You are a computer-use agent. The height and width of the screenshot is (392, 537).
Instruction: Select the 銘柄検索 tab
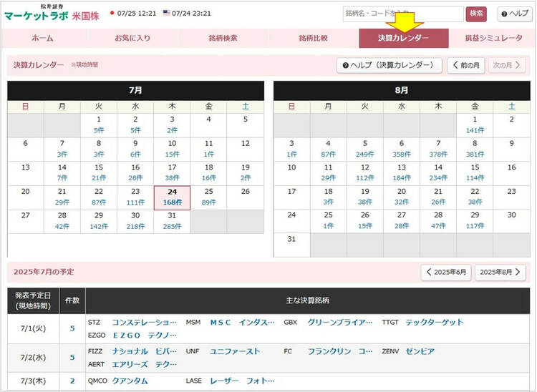click(x=223, y=38)
